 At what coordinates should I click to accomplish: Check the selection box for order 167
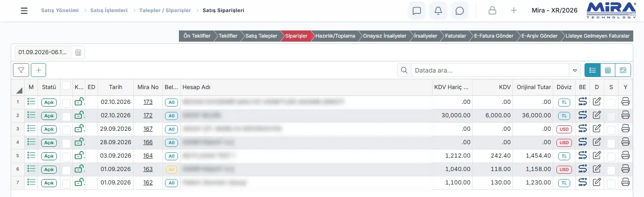[66, 130]
